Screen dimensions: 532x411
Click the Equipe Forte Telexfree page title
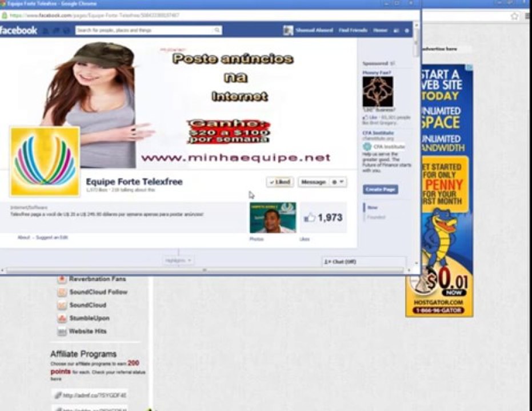pos(134,182)
